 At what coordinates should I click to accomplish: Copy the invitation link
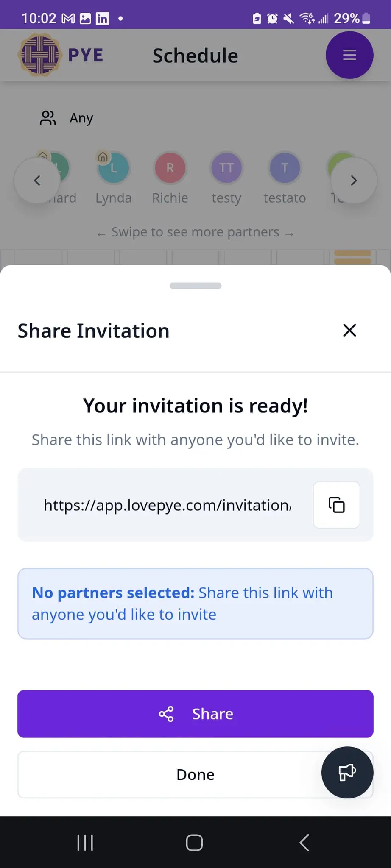[x=336, y=505]
